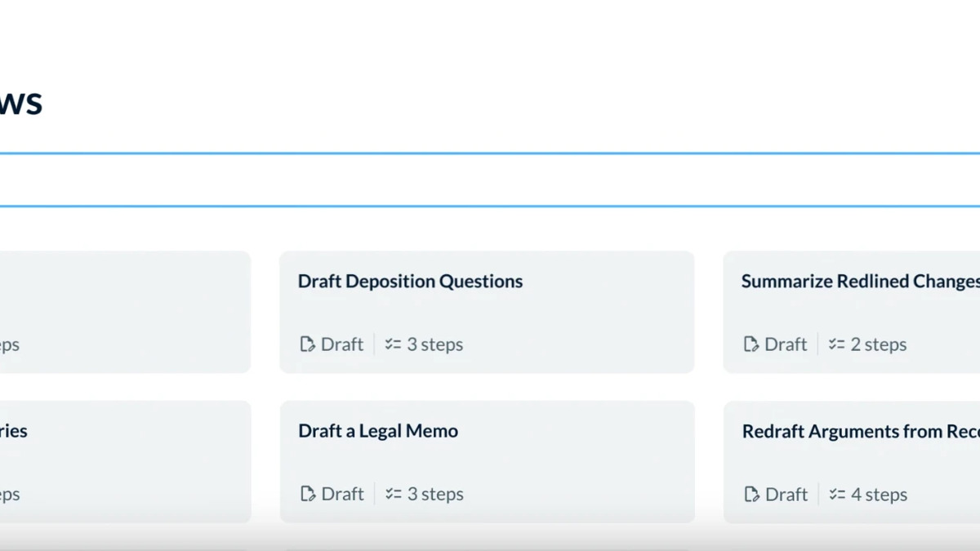Click the 2 steps label on Summarize Redlined Changes
The image size is (980, 551).
tap(878, 344)
